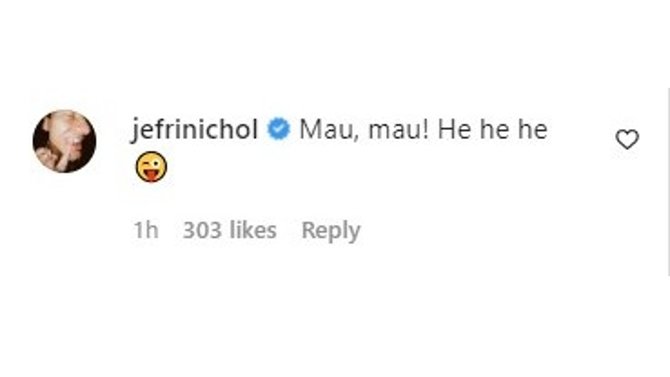Click the "Mau, mau!" comment text
The image size is (670, 377).
coord(364,130)
